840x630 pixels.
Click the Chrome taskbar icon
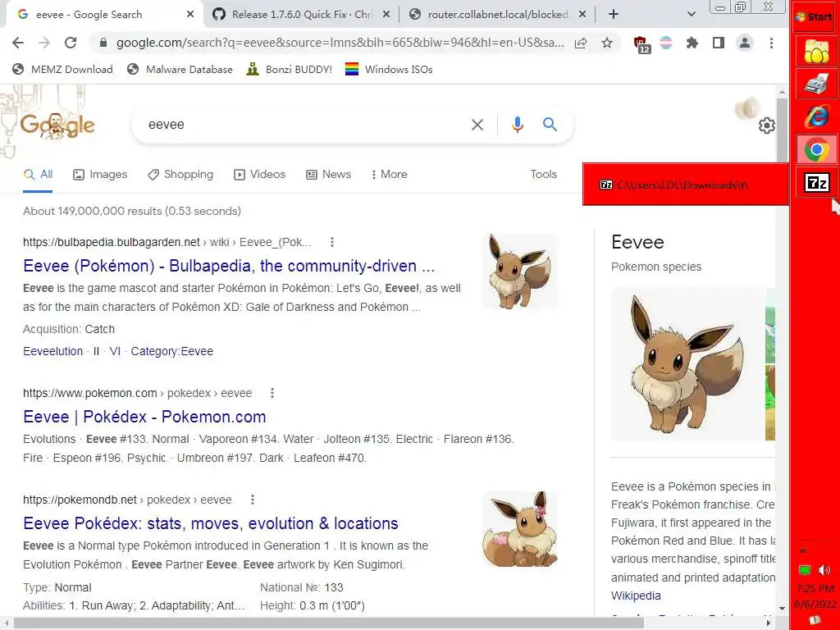816,149
